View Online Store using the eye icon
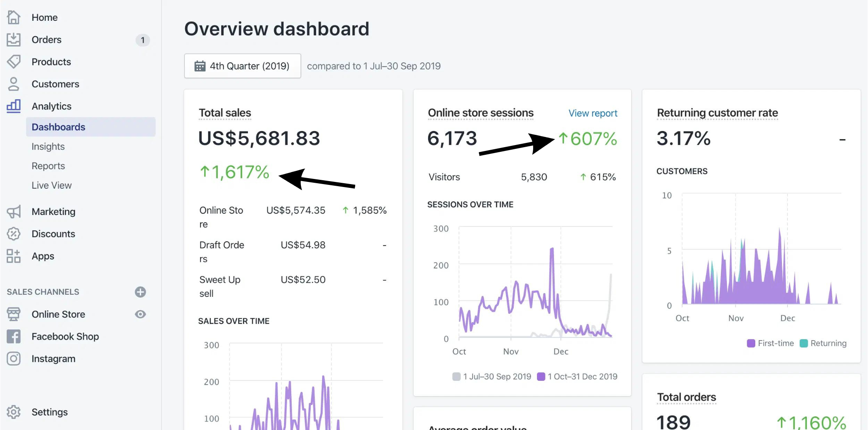 140,314
